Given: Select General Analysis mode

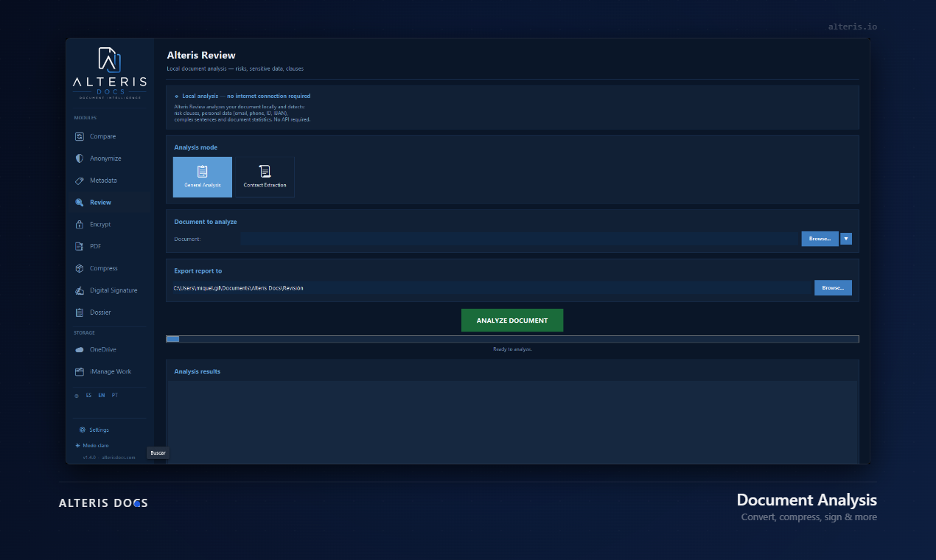Looking at the screenshot, I should pyautogui.click(x=203, y=177).
